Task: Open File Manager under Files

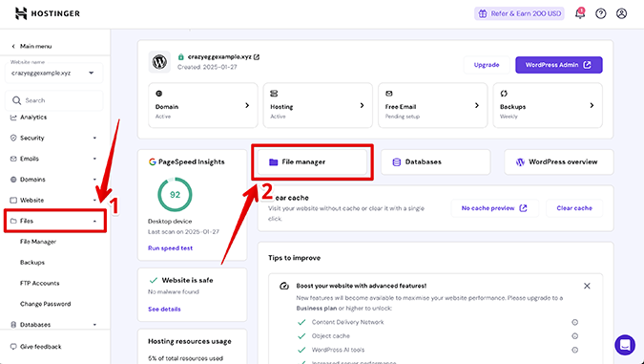Action: point(38,242)
